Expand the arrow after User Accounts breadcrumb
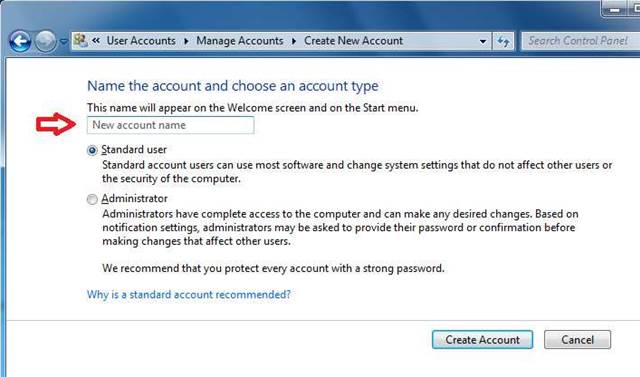The image size is (640, 377). point(186,41)
